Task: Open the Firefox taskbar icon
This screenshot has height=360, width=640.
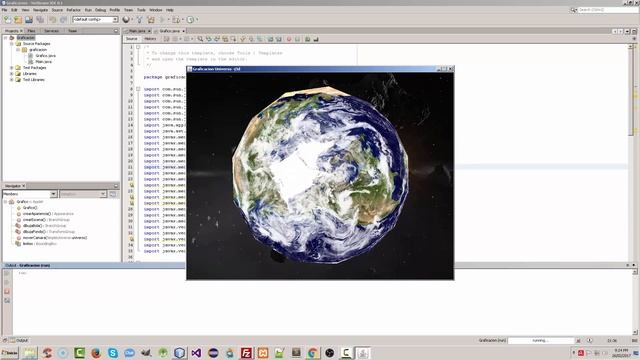Action: tap(96, 353)
